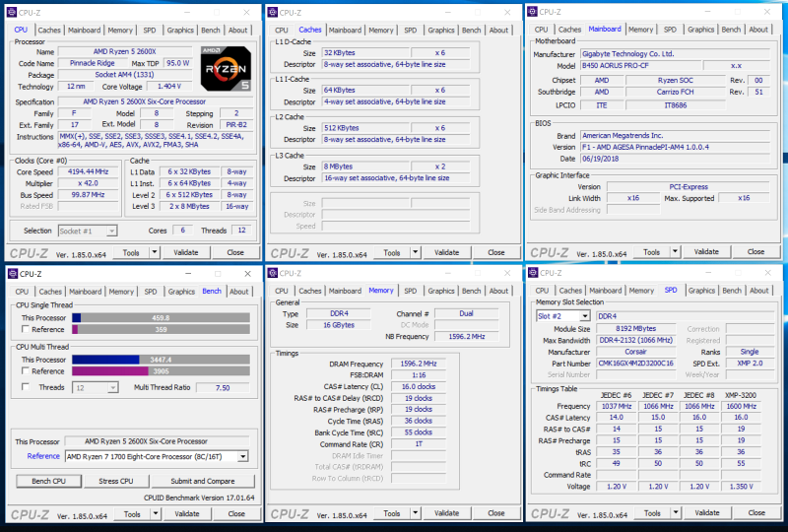Click the CPU-Z title icon of the SPD window
The height and width of the screenshot is (532, 788).
tap(533, 273)
